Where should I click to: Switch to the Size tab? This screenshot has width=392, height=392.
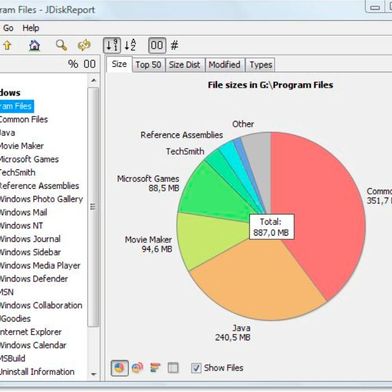click(x=119, y=64)
